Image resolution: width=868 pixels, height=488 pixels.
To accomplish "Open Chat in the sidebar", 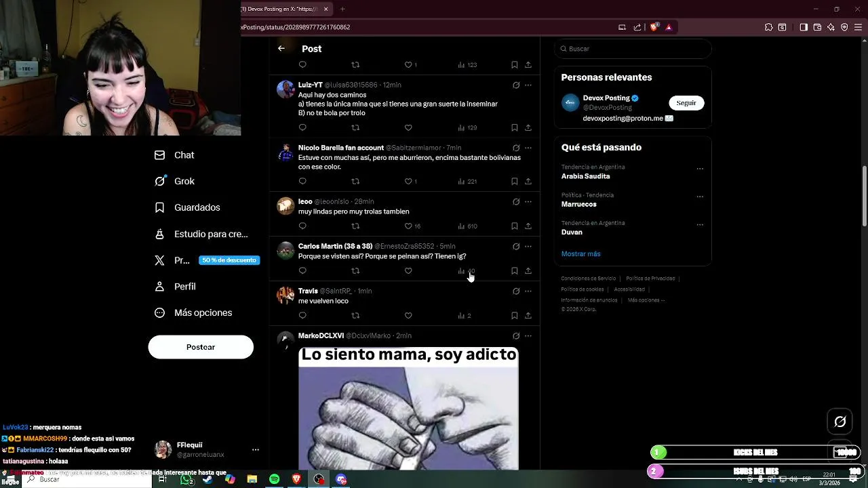I will (174, 155).
